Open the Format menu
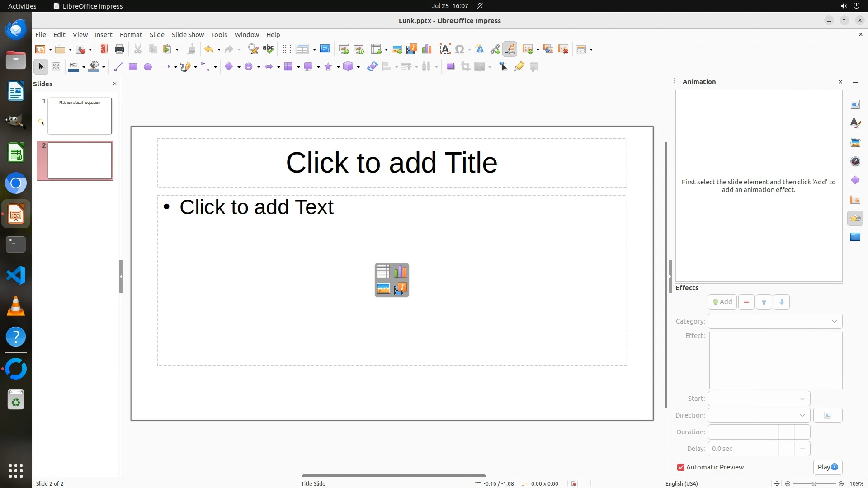This screenshot has height=488, width=868. (x=131, y=35)
